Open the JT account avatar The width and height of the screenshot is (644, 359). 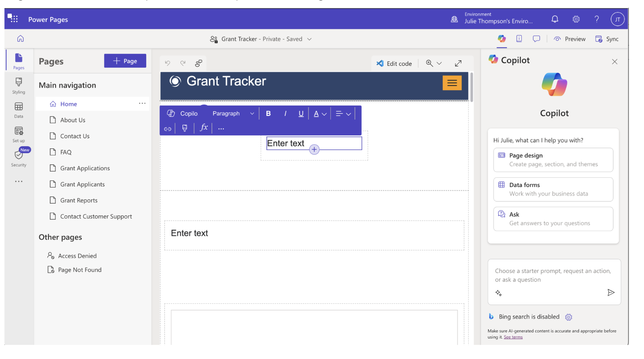coord(617,19)
